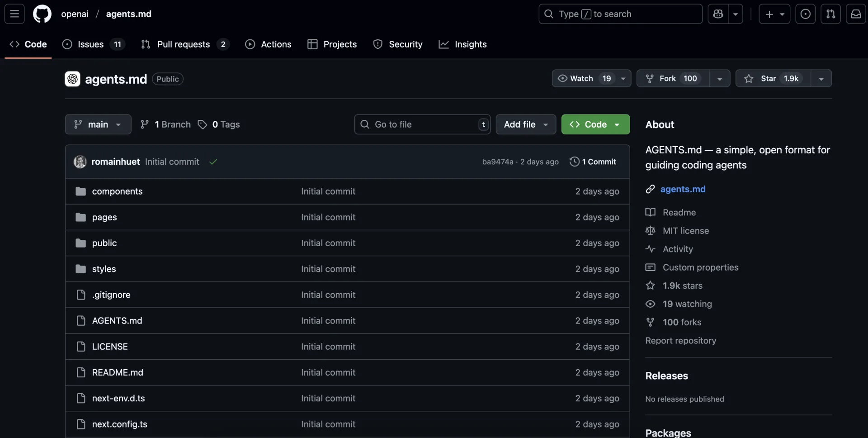The image size is (868, 438).
Task: Open your issues icon in the header
Action: (806, 14)
